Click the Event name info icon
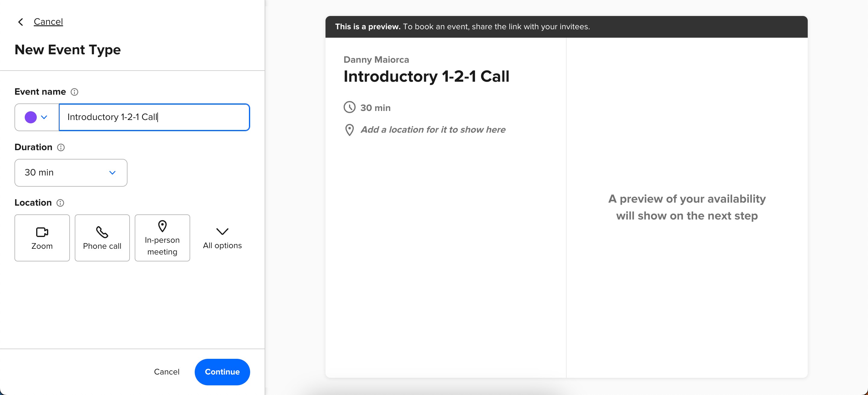The width and height of the screenshot is (868, 395). pyautogui.click(x=74, y=92)
